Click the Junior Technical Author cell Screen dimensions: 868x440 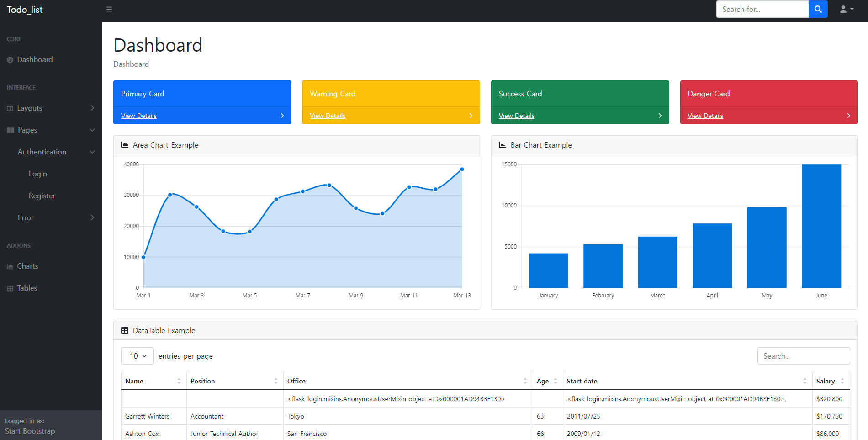pos(235,434)
